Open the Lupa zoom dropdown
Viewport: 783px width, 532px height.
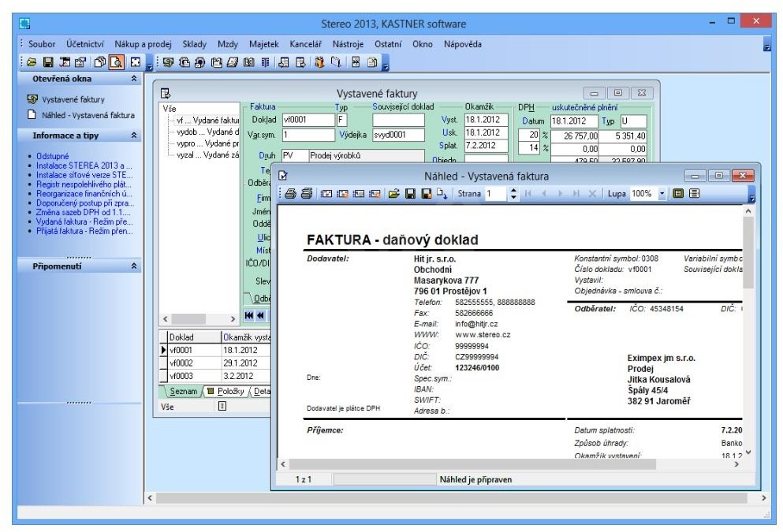(x=662, y=194)
